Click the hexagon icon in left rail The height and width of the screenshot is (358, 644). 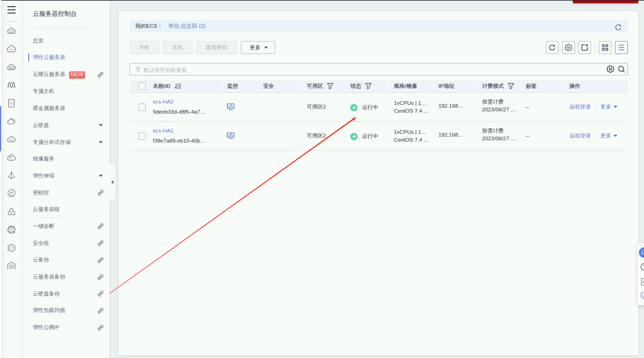point(11,248)
